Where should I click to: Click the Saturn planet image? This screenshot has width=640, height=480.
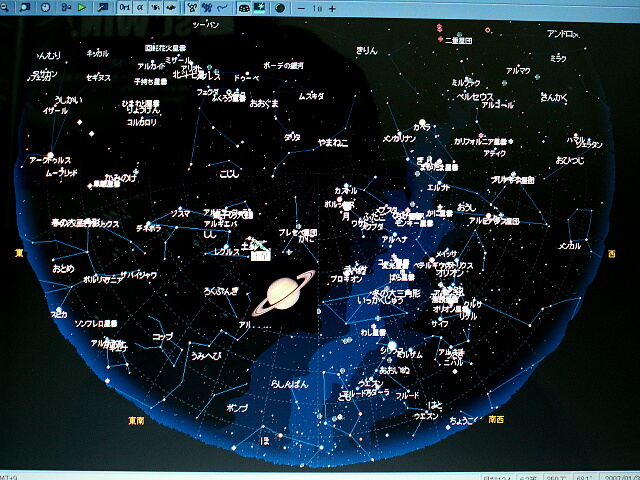284,293
